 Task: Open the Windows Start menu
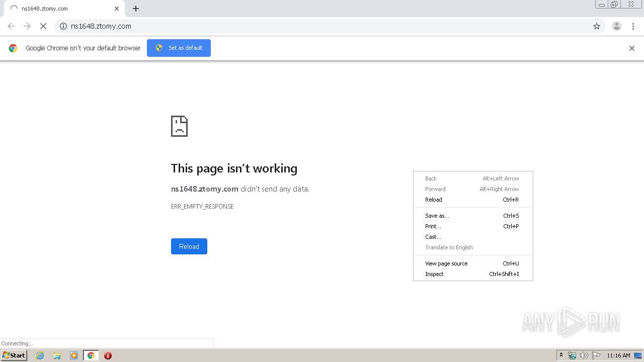tap(14, 355)
